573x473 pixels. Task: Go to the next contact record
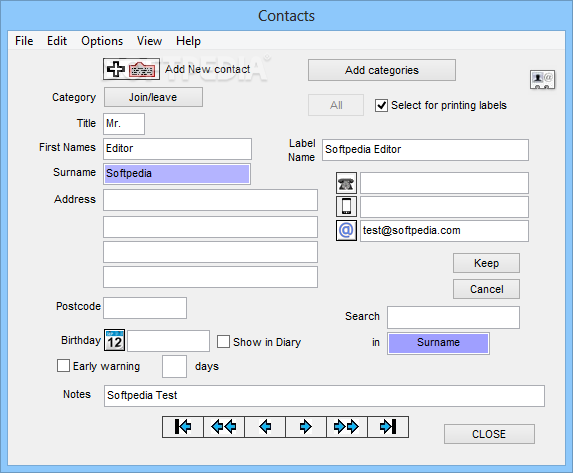[x=306, y=427]
